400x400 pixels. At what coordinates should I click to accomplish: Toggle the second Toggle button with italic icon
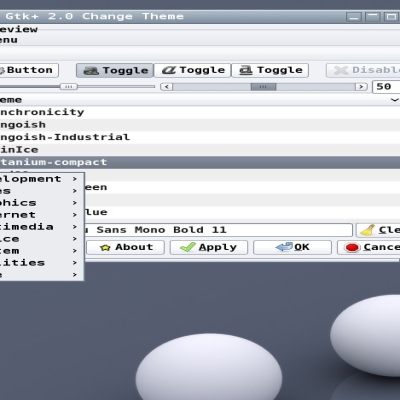coord(193,70)
